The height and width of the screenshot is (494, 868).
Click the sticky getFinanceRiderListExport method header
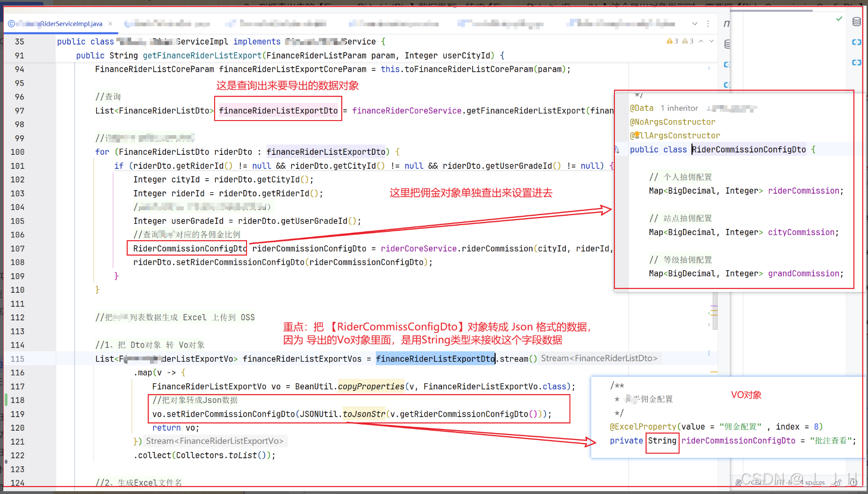290,55
